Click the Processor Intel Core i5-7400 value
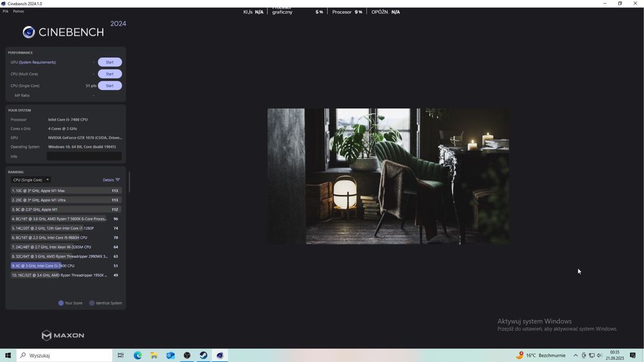 coord(68,120)
